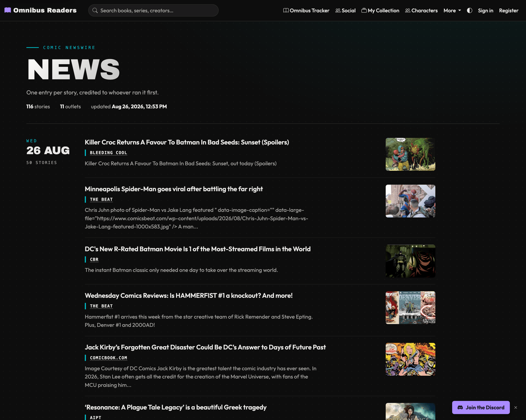Image resolution: width=526 pixels, height=420 pixels.
Task: Click the BLEEDING COOL source label
Action: [108, 153]
